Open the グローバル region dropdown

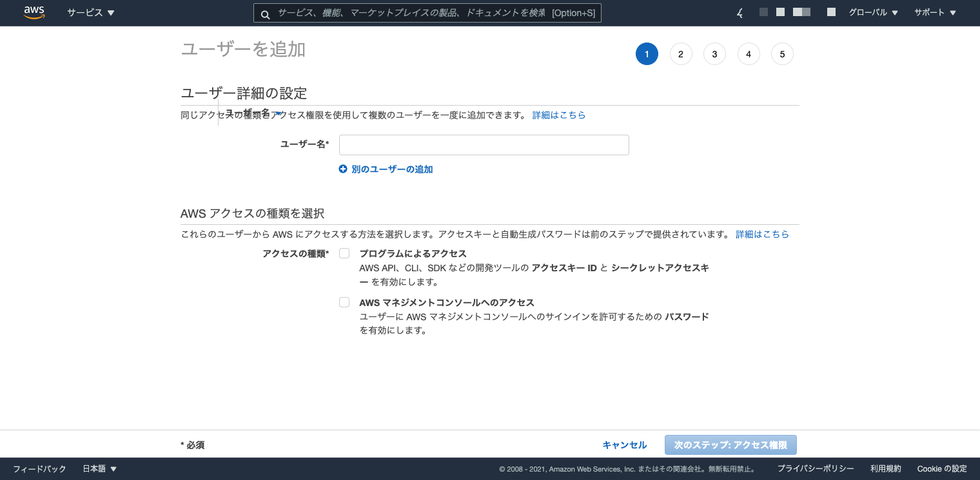coord(874,13)
